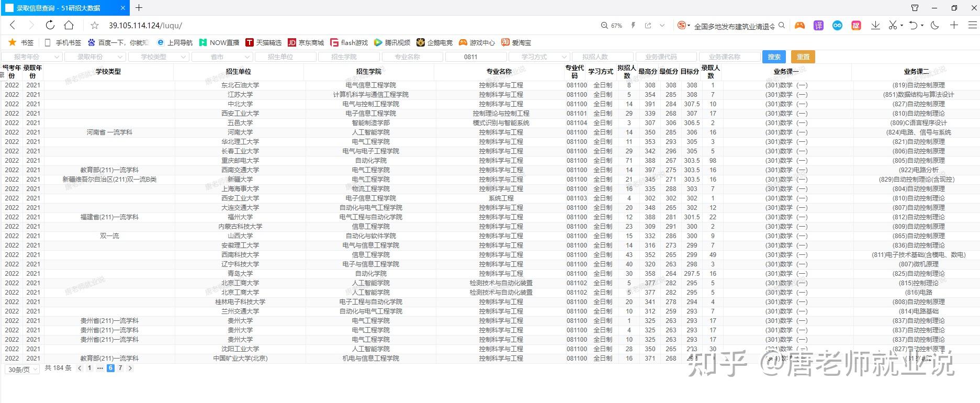Viewport: 980px width, 403px height.
Task: Open the 30条/页 page size selector
Action: [x=22, y=370]
